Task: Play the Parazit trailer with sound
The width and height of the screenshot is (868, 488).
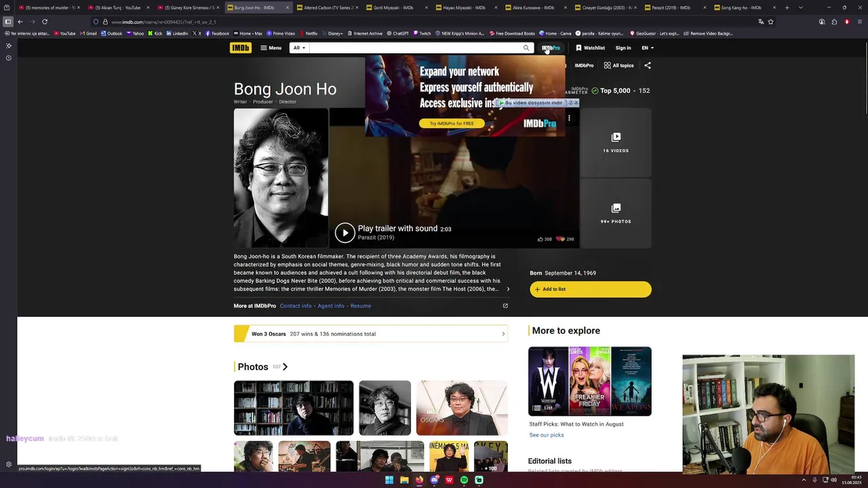Action: pyautogui.click(x=345, y=232)
